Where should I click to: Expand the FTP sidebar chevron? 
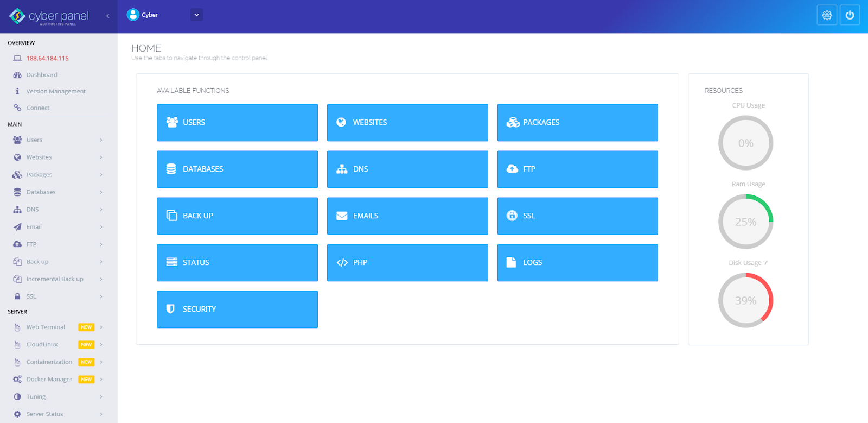(101, 244)
